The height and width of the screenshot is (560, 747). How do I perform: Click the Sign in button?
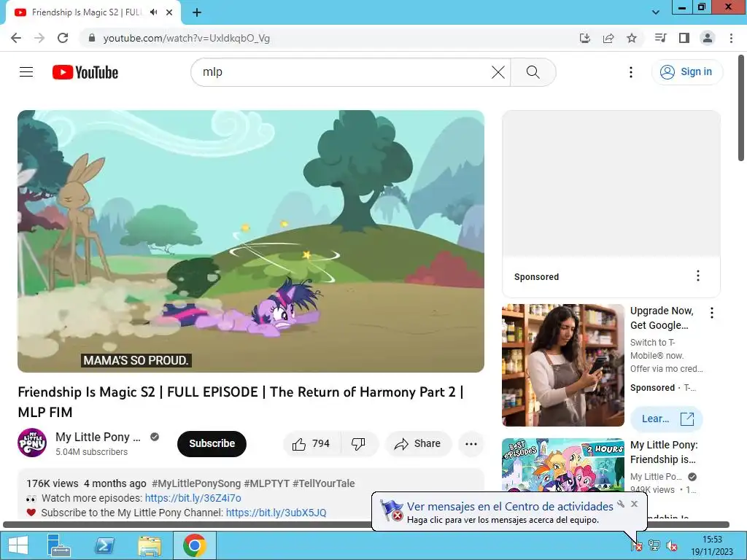686,72
